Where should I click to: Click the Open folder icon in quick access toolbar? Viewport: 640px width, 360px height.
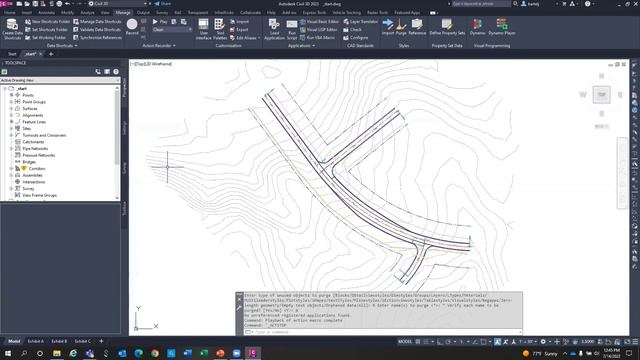[27, 4]
